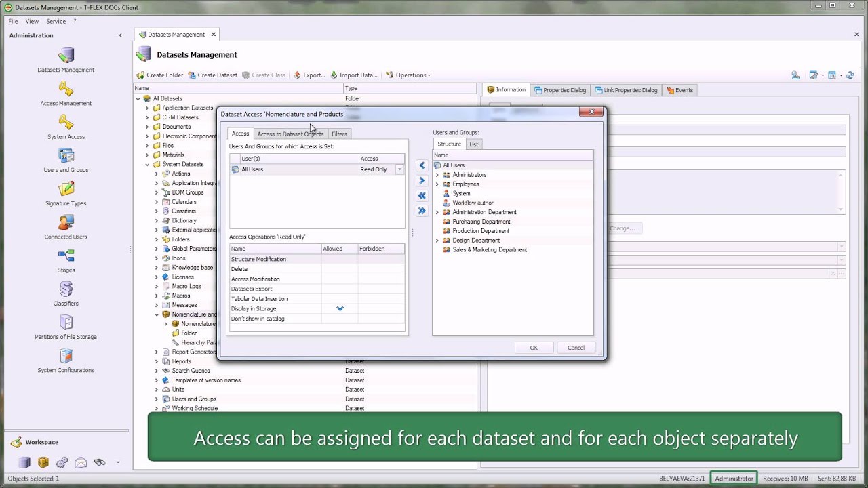This screenshot has width=868, height=488.
Task: Select the Working Schedule dataset
Action: pyautogui.click(x=195, y=408)
